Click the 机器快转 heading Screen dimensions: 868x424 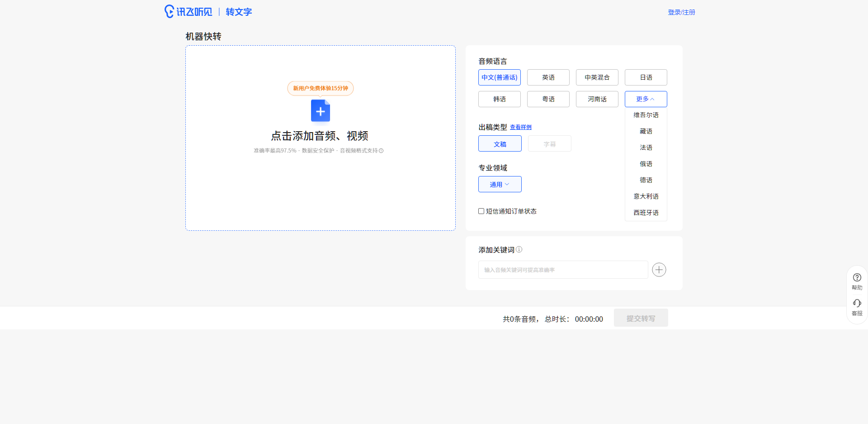203,36
